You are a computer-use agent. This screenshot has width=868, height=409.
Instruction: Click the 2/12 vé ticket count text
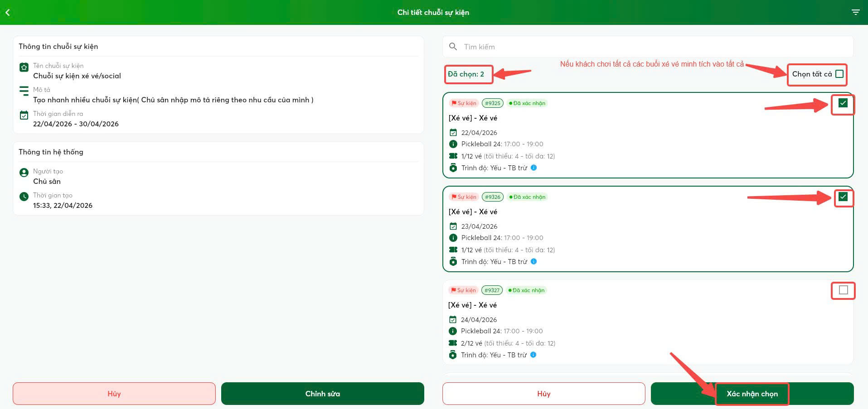point(471,343)
